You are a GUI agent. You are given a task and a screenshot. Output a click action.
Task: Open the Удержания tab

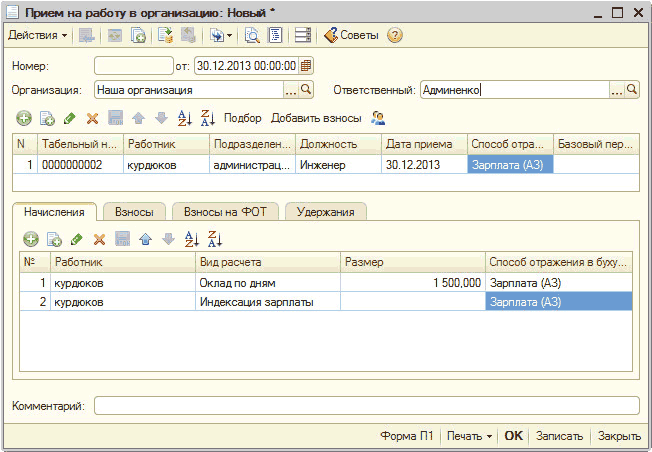click(x=326, y=212)
